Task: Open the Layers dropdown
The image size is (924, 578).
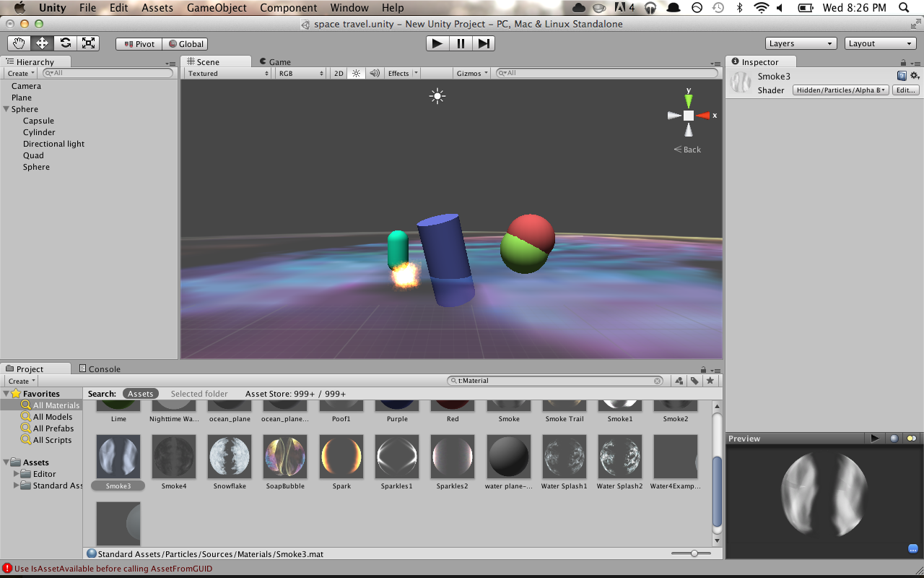Action: [801, 43]
